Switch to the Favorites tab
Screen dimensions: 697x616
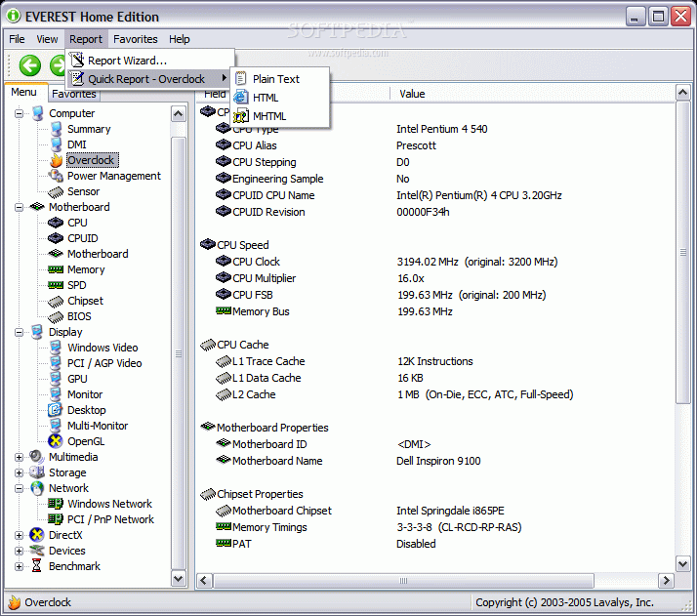[74, 94]
